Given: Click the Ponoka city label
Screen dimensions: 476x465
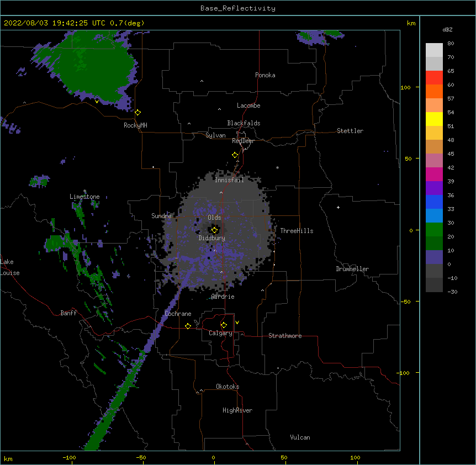Looking at the screenshot, I should click(x=265, y=75).
